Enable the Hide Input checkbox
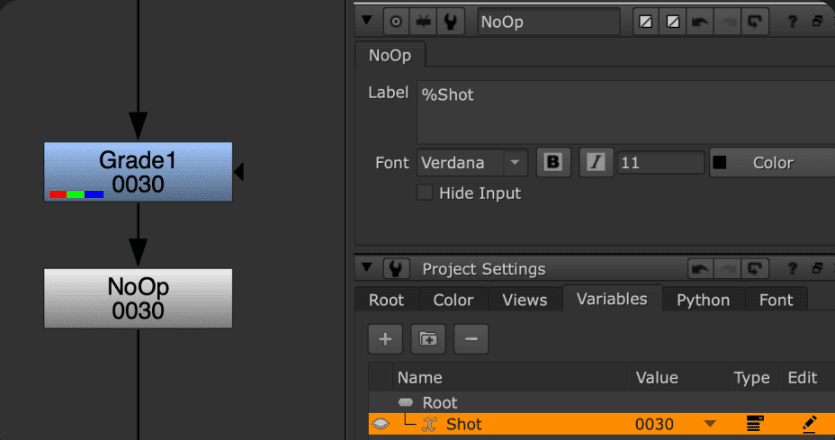 point(425,193)
